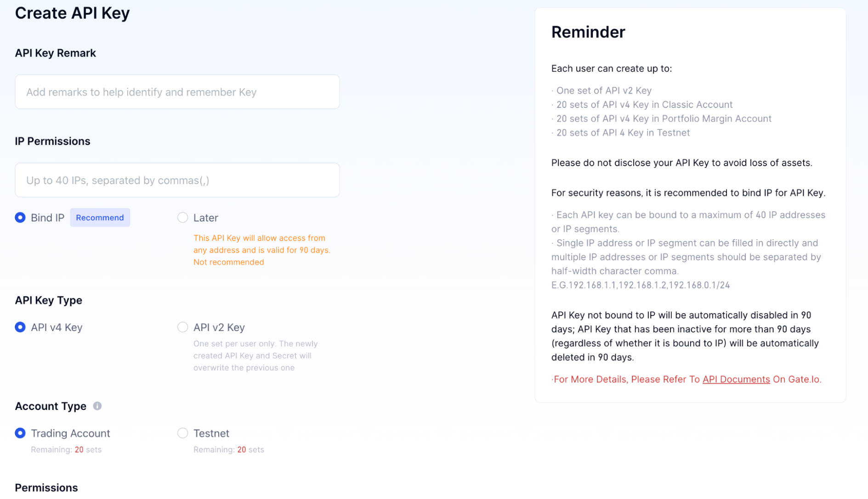Image resolution: width=868 pixels, height=499 pixels.
Task: Switch account type to Testnet
Action: point(182,433)
